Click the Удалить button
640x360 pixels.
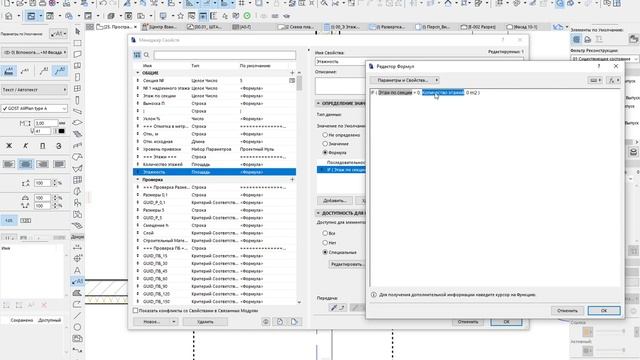click(x=205, y=322)
